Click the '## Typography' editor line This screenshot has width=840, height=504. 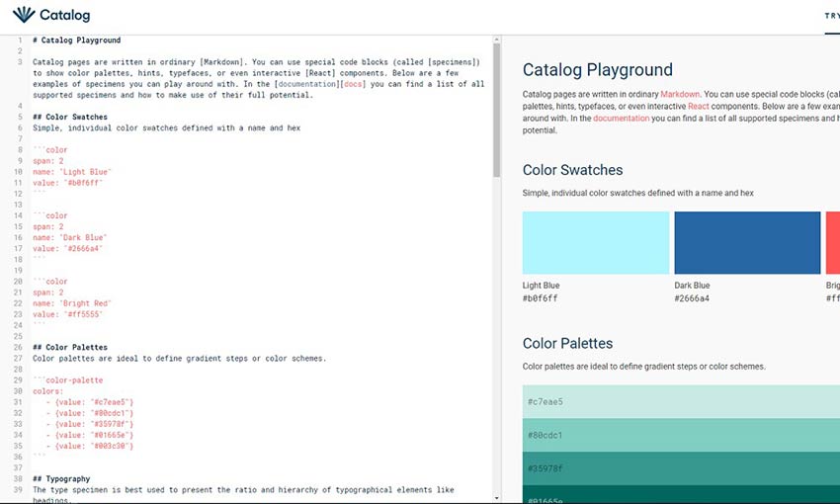click(x=61, y=479)
